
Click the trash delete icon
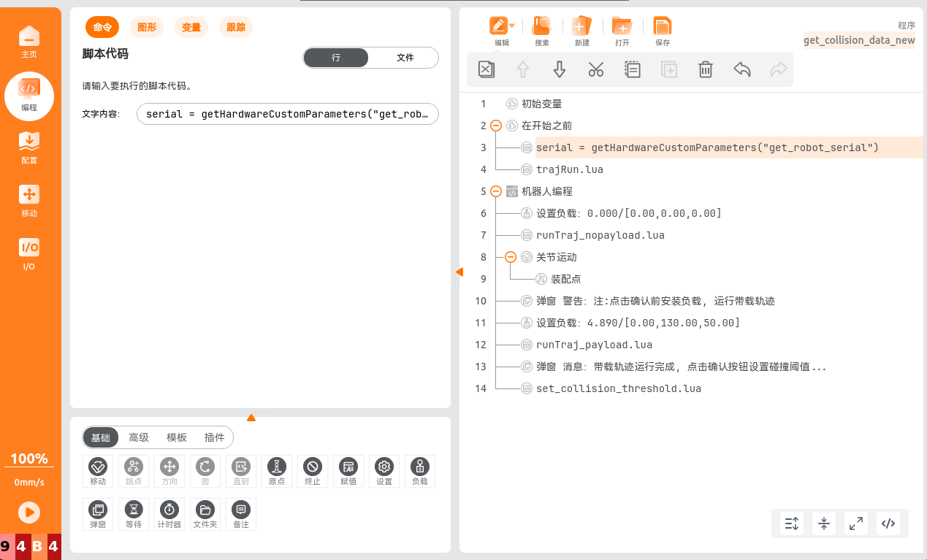706,69
